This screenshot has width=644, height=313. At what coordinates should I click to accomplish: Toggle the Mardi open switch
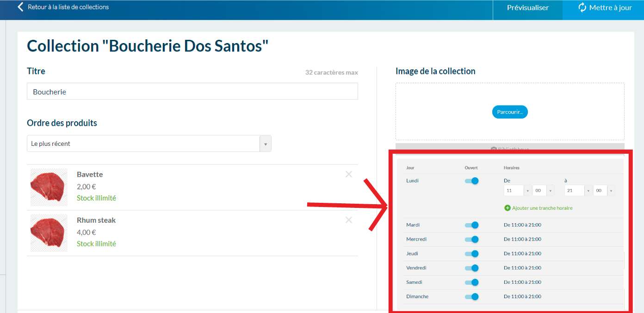472,225
